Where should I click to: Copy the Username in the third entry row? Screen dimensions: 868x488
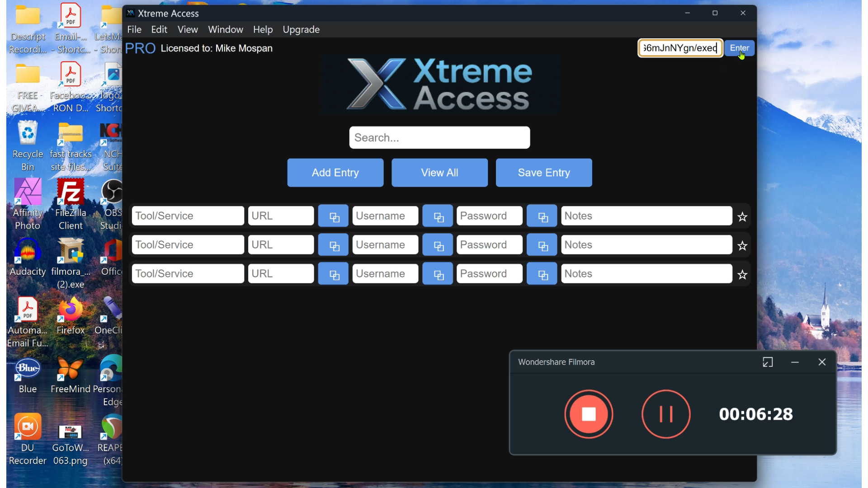pyautogui.click(x=438, y=274)
